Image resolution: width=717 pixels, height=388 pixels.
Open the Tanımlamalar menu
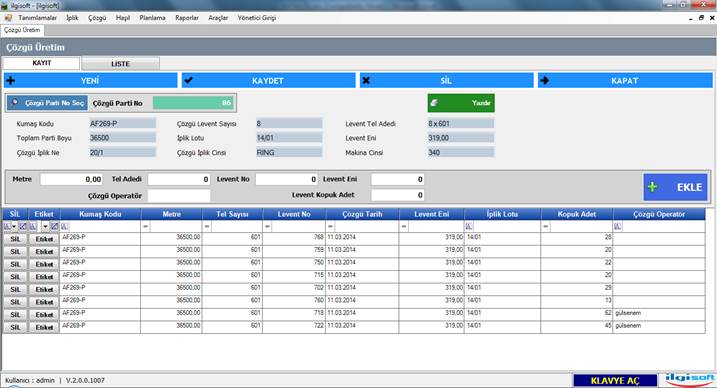tap(37, 18)
